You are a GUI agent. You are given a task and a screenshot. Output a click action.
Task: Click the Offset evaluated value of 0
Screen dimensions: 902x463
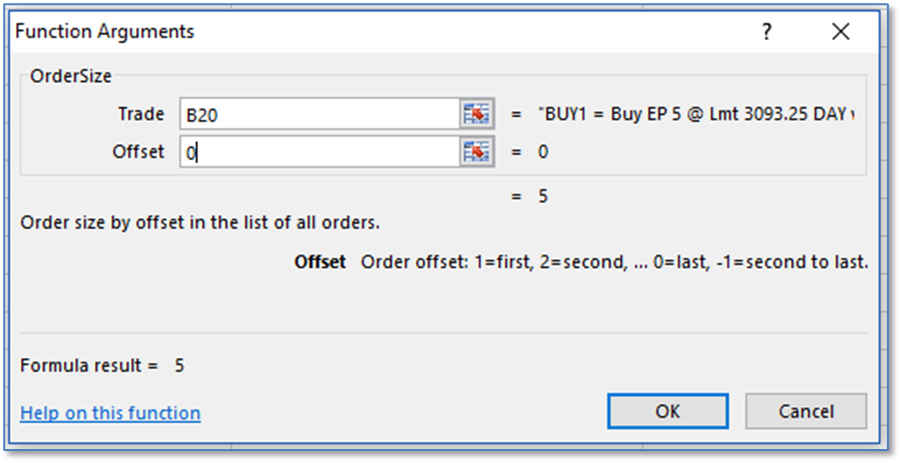(543, 152)
